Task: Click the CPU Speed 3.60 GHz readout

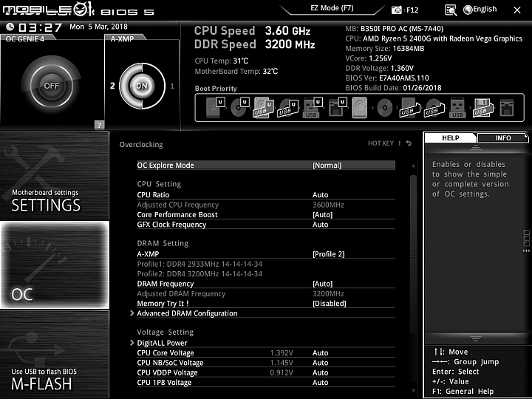Action: (252, 31)
